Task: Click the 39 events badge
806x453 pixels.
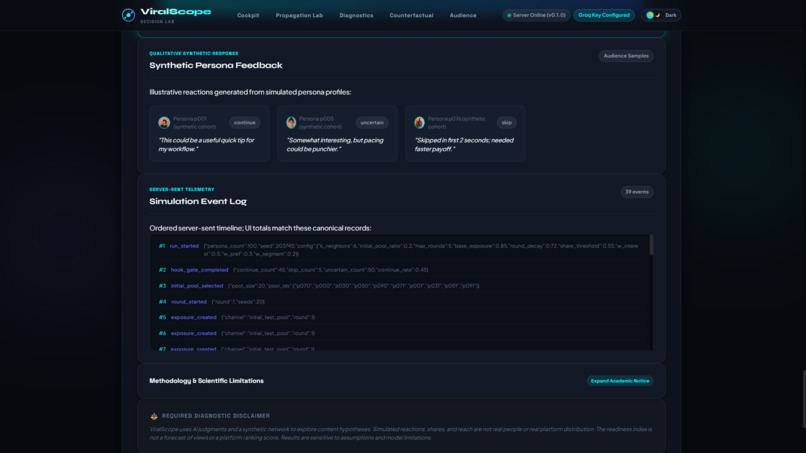Action: pos(636,192)
